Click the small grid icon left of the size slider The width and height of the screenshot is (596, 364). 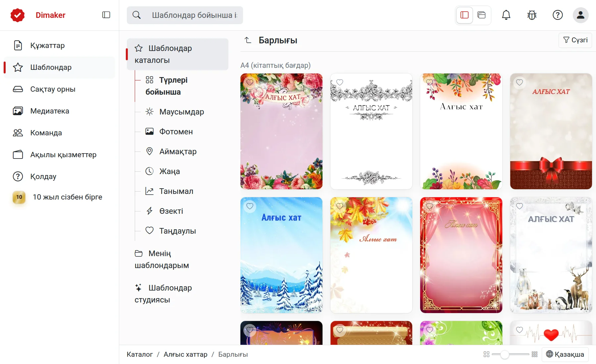click(486, 354)
